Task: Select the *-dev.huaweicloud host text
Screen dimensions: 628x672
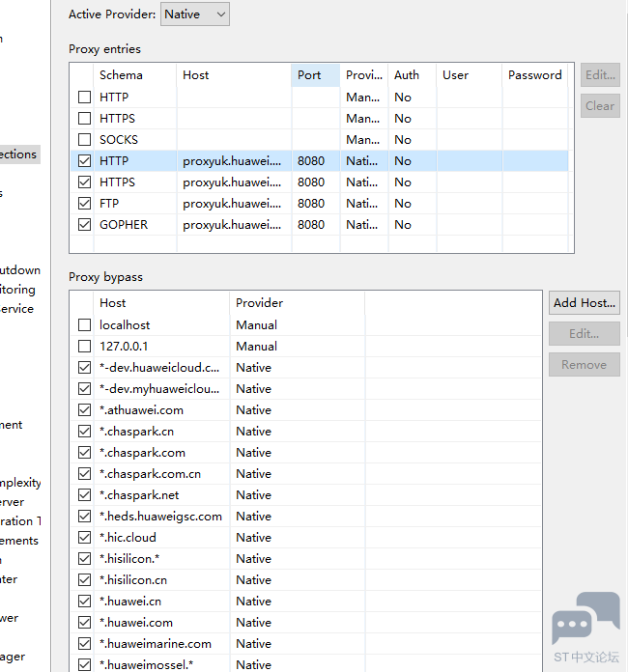Action: click(159, 368)
